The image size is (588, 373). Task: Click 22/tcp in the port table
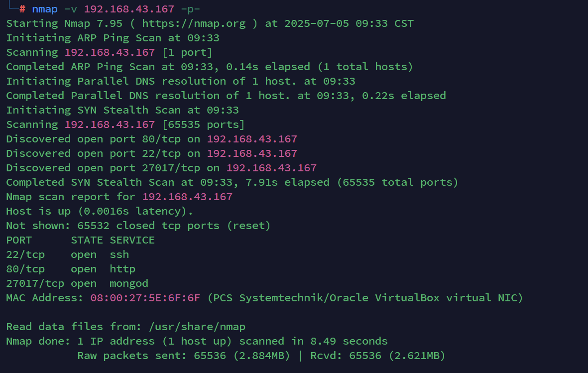point(25,254)
